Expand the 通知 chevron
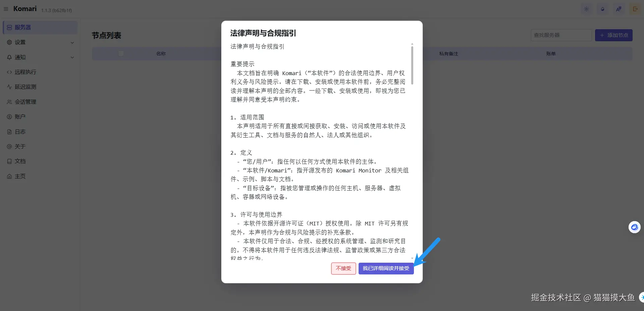Image resolution: width=644 pixels, height=311 pixels. pos(72,57)
